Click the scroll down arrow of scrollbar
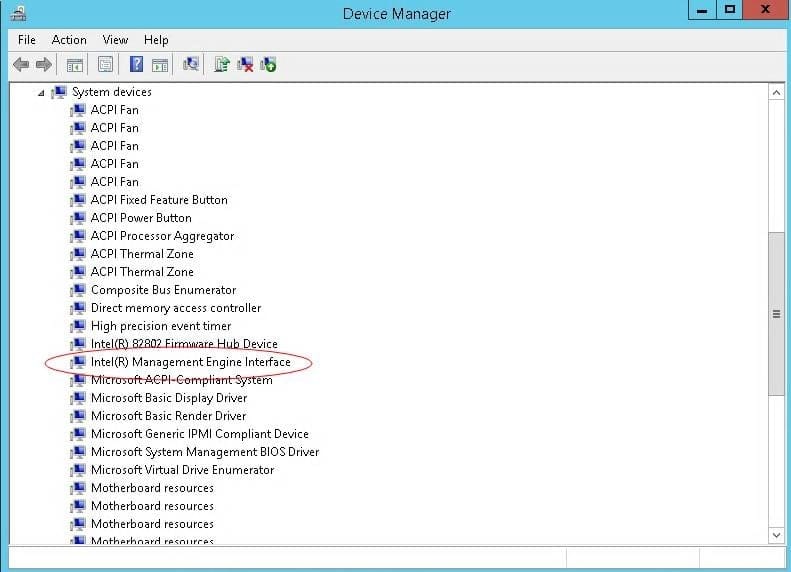The image size is (791, 572). coord(776,536)
